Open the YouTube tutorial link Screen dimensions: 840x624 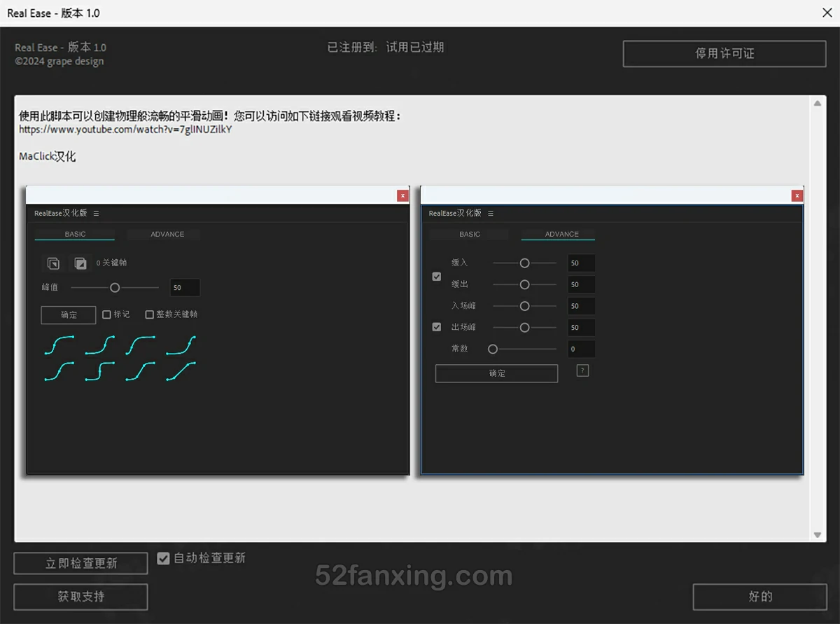125,130
